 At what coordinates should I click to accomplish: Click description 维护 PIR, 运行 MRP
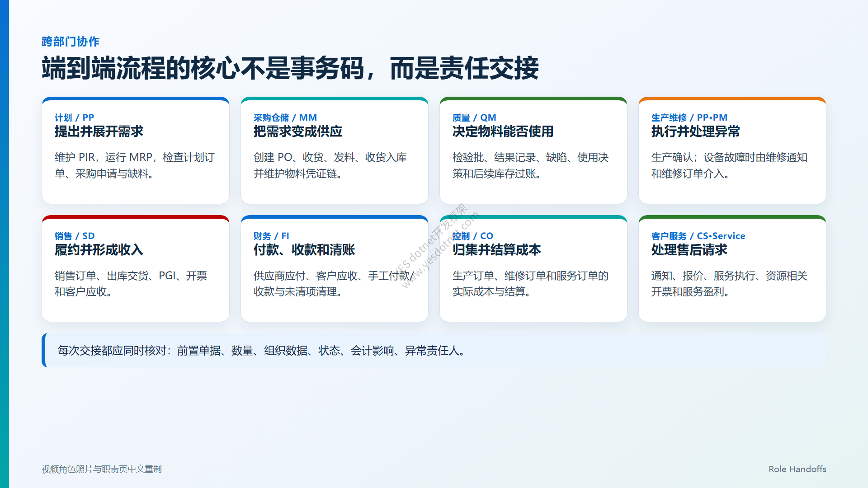135,165
